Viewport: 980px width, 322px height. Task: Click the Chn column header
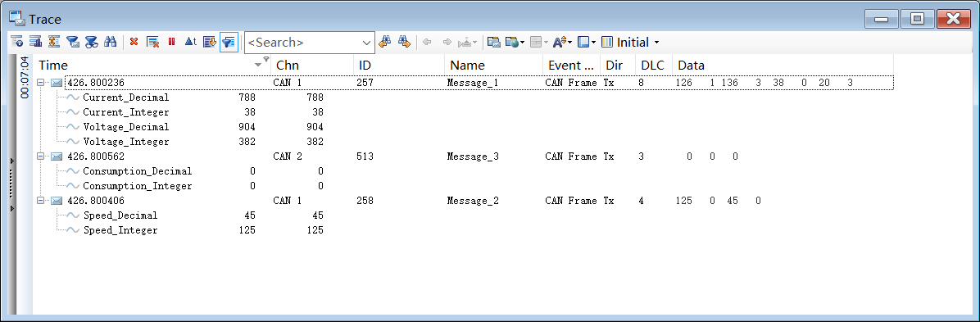coord(312,65)
